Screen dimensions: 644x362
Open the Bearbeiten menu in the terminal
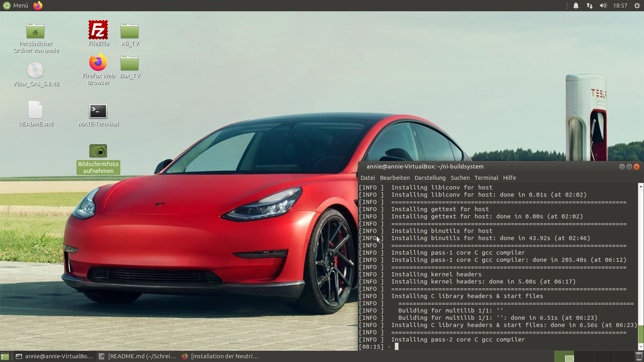394,178
